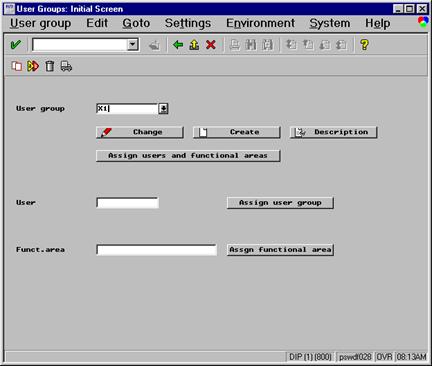Click the grayed Save icon in toolbar
This screenshot has width=432, height=366.
click(154, 45)
